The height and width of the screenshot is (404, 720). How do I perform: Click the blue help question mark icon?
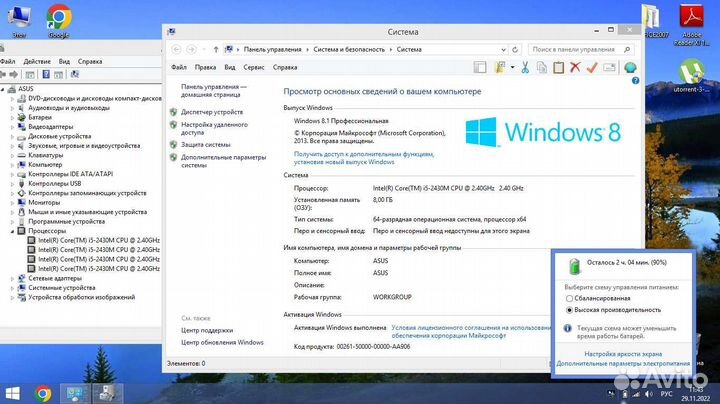[636, 81]
